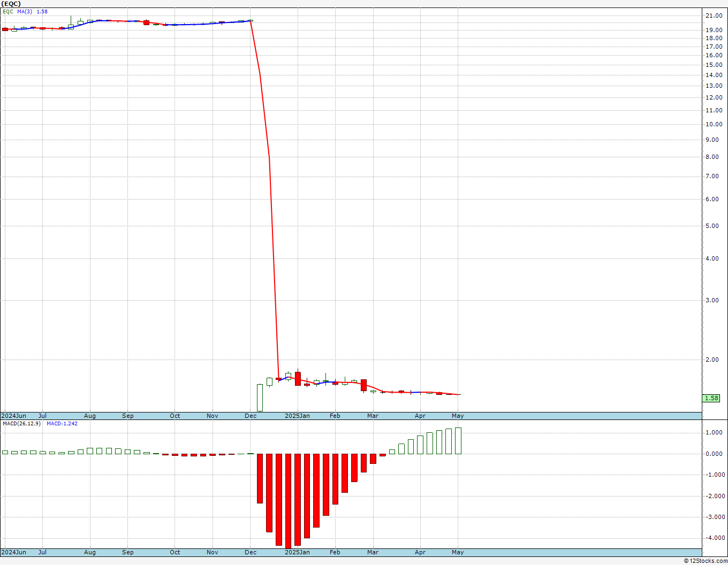Click Apr on the MACD panel date axis

click(420, 552)
